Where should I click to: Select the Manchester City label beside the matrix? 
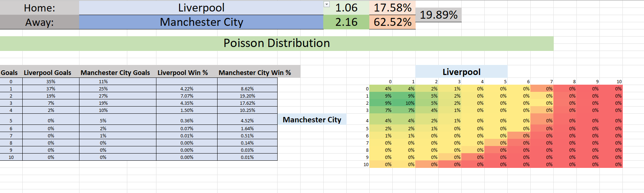312,119
